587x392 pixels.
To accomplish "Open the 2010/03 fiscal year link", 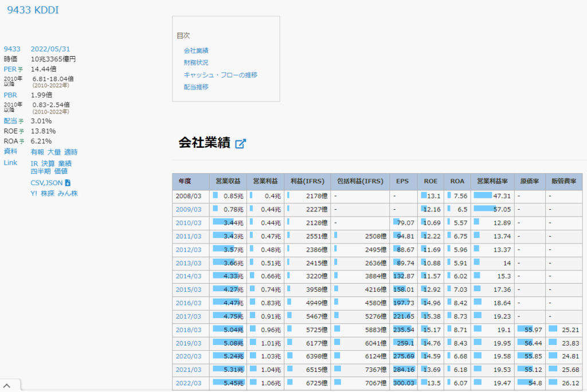I will click(188, 223).
